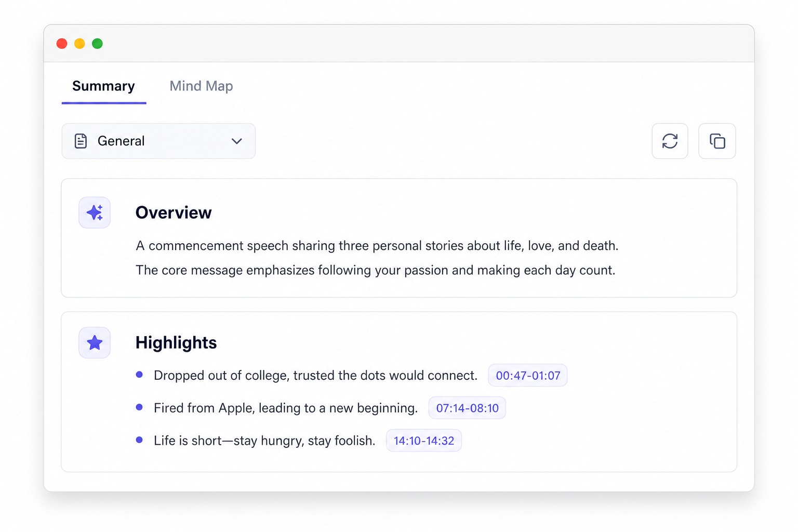
Task: Click highlight 'Dropped out of college, trusted the dots'
Action: click(271, 376)
